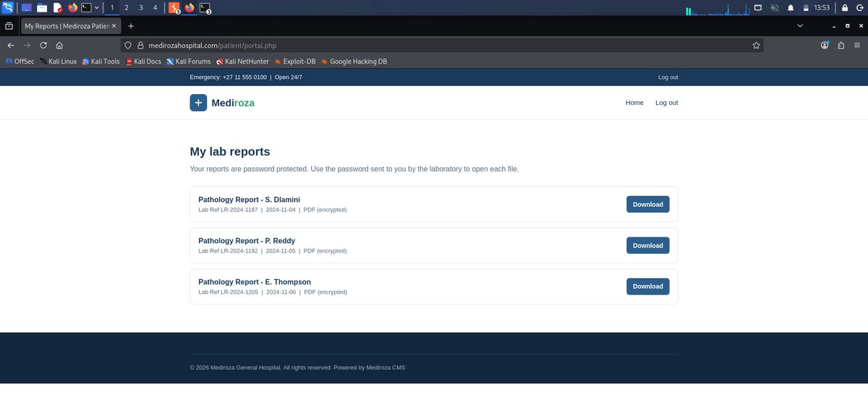
Task: Reload the current page
Action: 43,45
